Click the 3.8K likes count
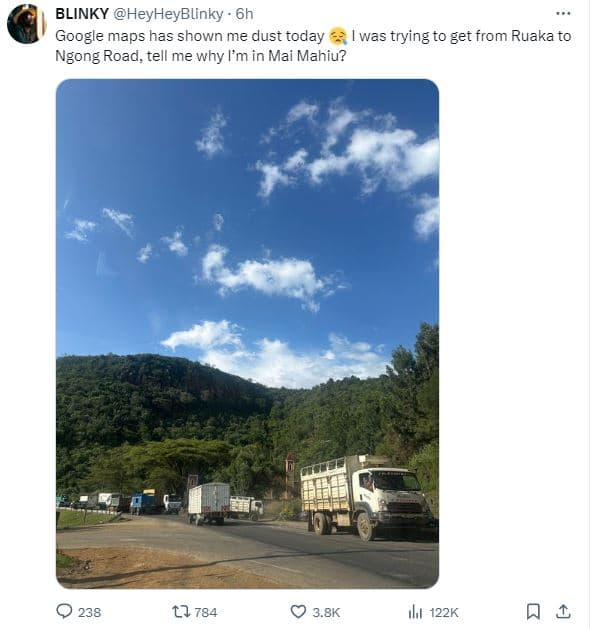This screenshot has width=607, height=629. pyautogui.click(x=327, y=612)
